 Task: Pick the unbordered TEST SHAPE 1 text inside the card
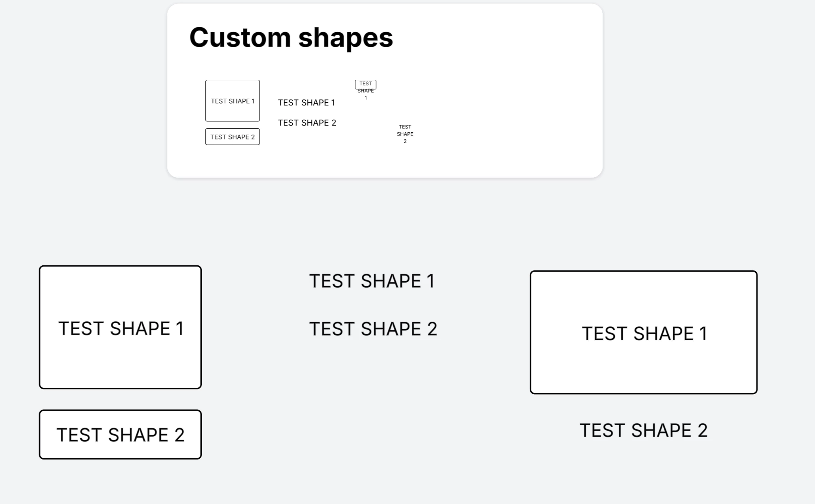(306, 103)
